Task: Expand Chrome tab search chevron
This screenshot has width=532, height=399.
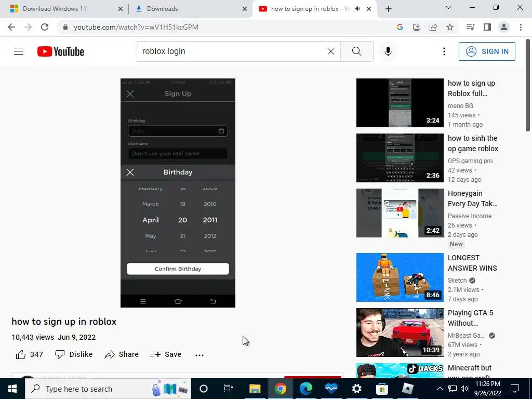Action: [x=448, y=7]
